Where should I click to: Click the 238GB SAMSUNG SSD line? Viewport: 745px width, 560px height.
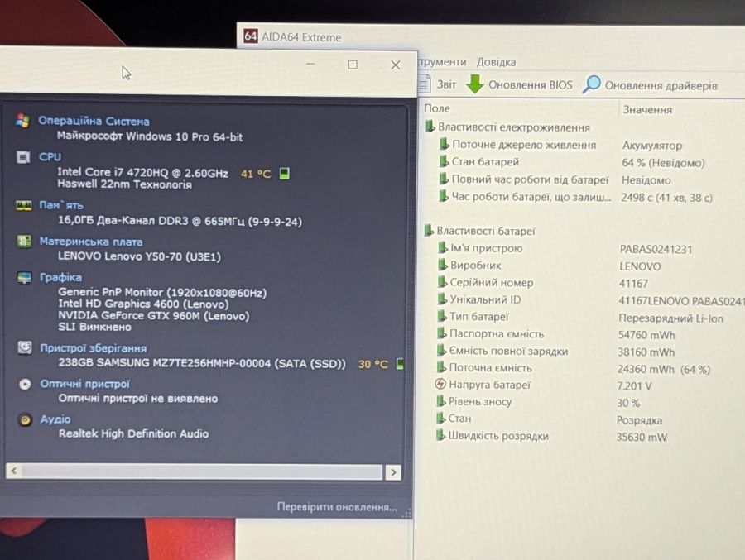point(202,363)
